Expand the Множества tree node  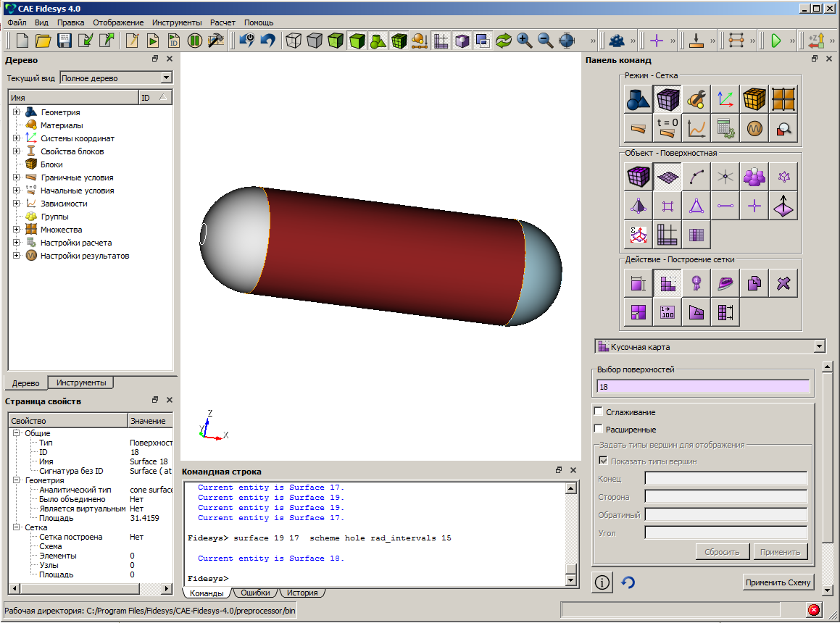16,229
